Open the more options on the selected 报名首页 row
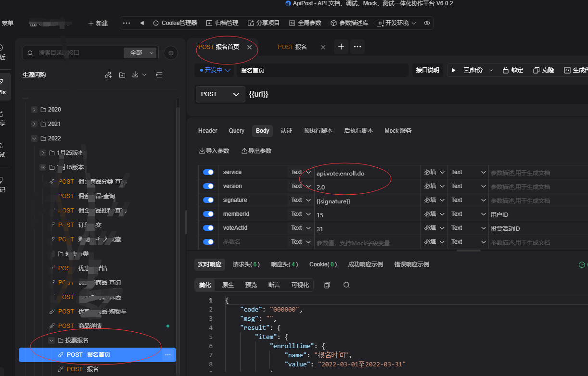The width and height of the screenshot is (588, 376). pos(168,355)
